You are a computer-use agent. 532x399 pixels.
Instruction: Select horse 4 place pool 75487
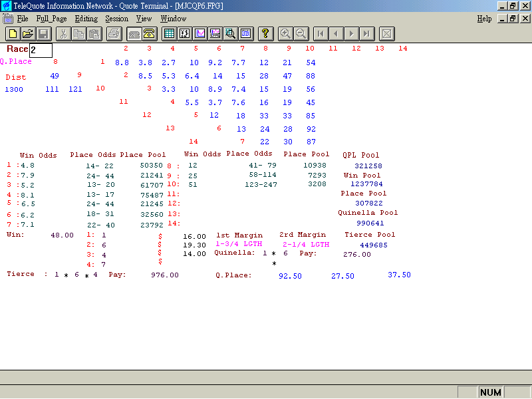coord(152,195)
